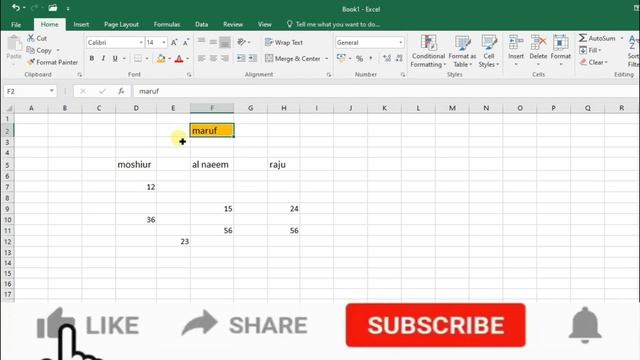The width and height of the screenshot is (640, 360).
Task: Apply the red Font Color
Action: [179, 59]
